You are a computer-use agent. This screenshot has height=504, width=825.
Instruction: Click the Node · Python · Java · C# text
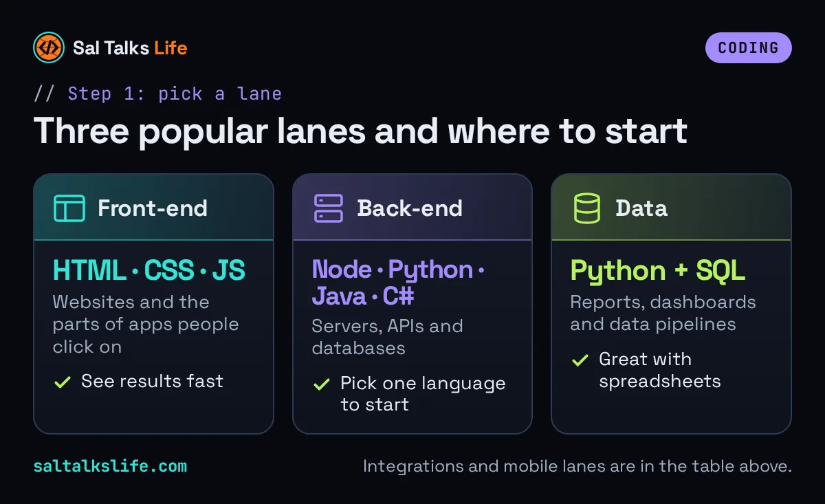399,283
